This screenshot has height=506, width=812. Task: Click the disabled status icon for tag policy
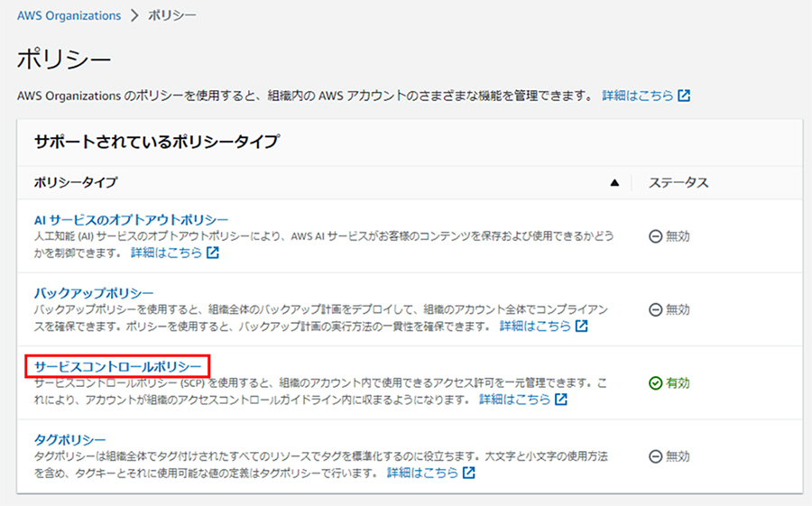point(656,456)
